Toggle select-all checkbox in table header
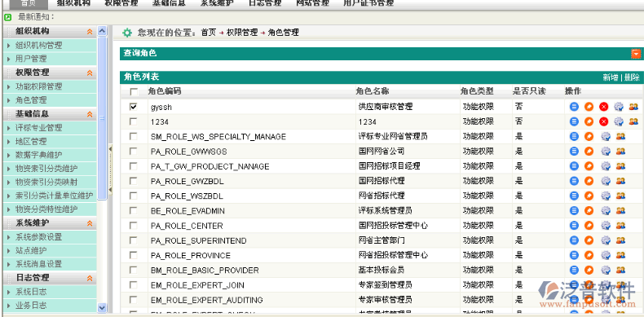Image resolution: width=644 pixels, height=317 pixels. (x=134, y=91)
